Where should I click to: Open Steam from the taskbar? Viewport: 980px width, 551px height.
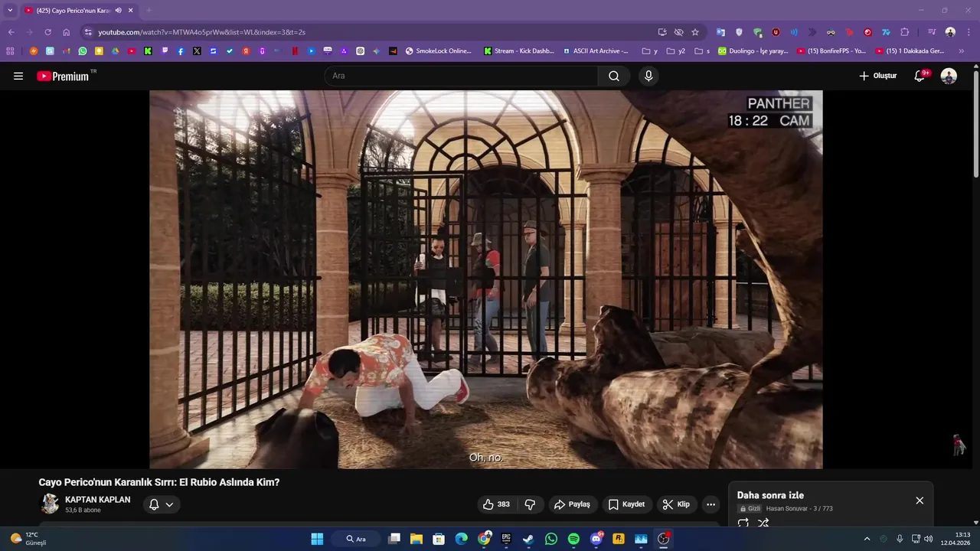528,539
